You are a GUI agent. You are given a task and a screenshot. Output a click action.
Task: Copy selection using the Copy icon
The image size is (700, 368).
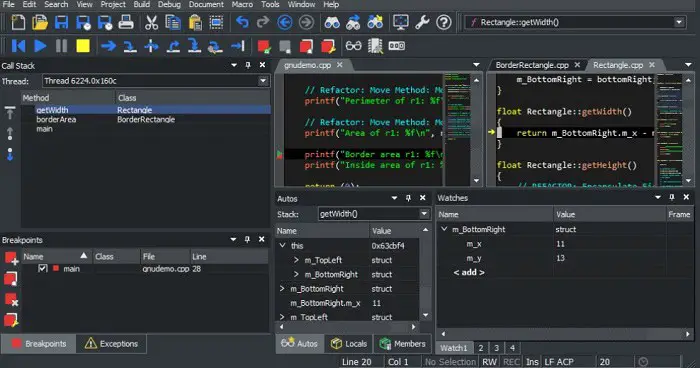[x=173, y=22]
